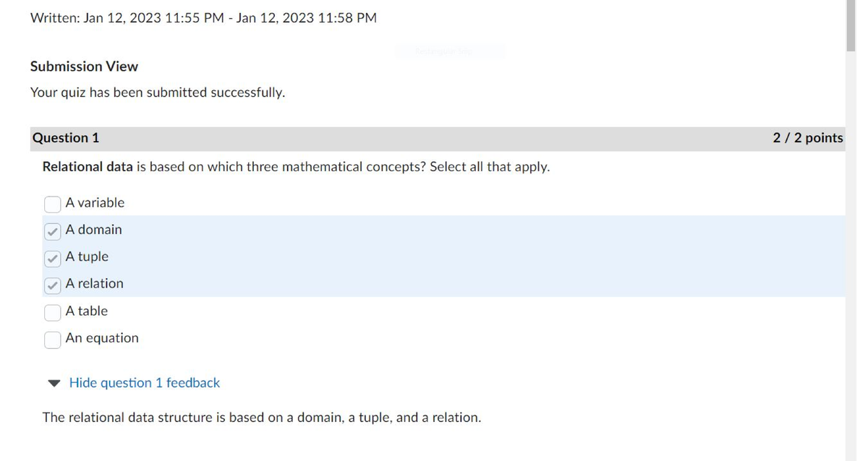The width and height of the screenshot is (868, 461).
Task: Tick the 'An equation' checkbox
Action: coord(53,340)
